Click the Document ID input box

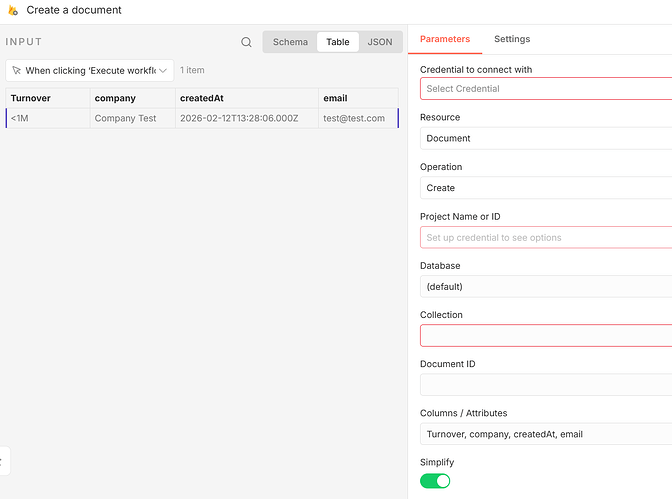point(546,384)
